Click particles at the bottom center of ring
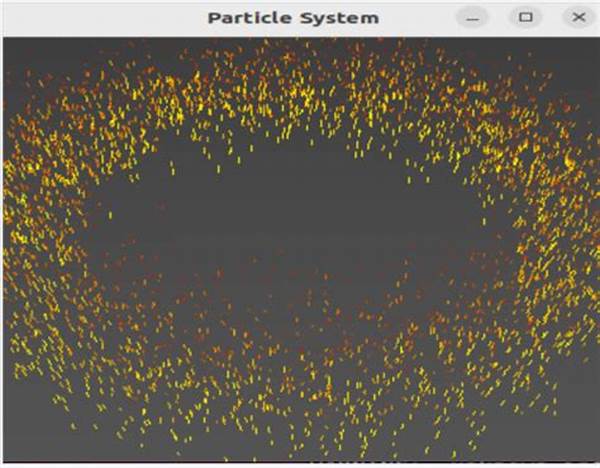This screenshot has height=468, width=600. click(300, 400)
